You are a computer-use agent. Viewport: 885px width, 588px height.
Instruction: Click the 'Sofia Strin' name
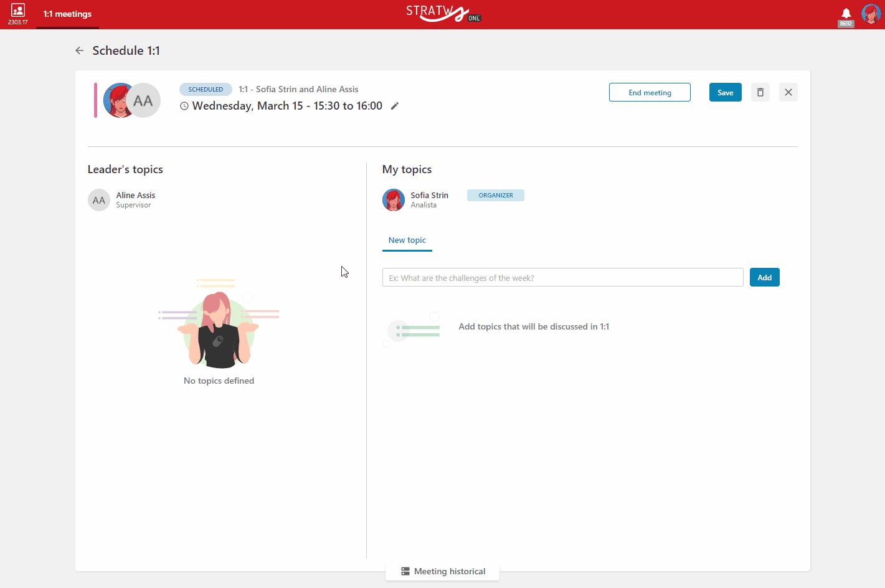[429, 195]
